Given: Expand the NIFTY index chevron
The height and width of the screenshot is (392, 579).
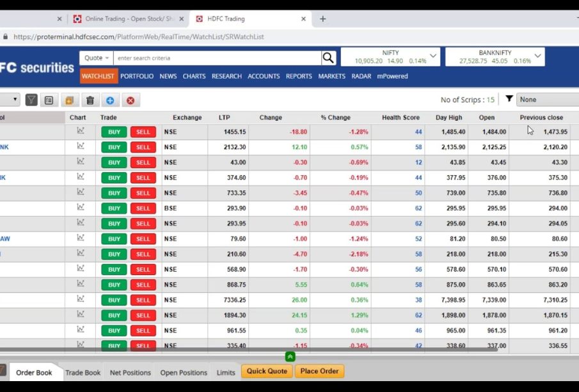Looking at the screenshot, I should (433, 56).
